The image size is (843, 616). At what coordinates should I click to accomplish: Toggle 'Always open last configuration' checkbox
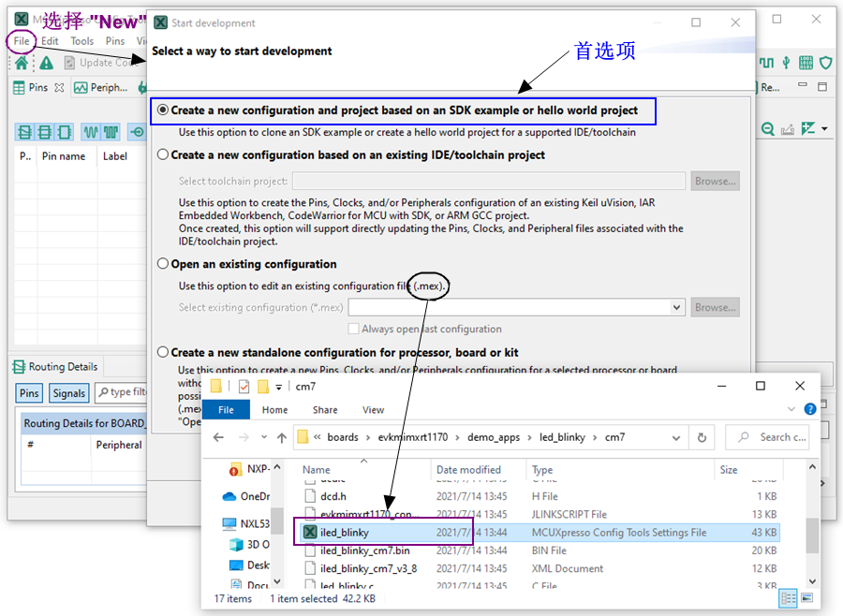[354, 329]
